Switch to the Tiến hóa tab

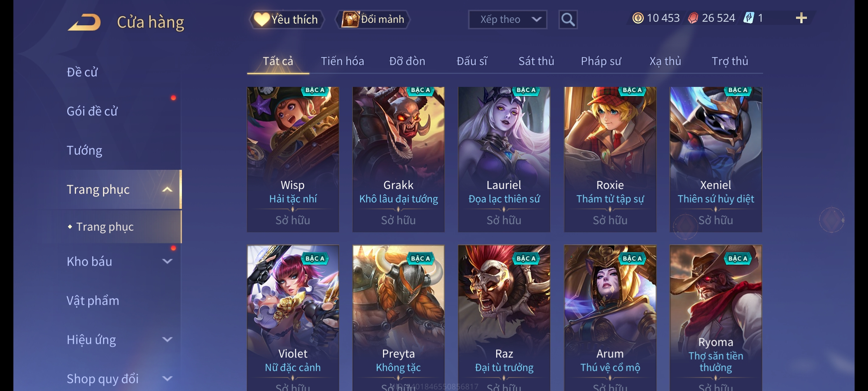(342, 61)
